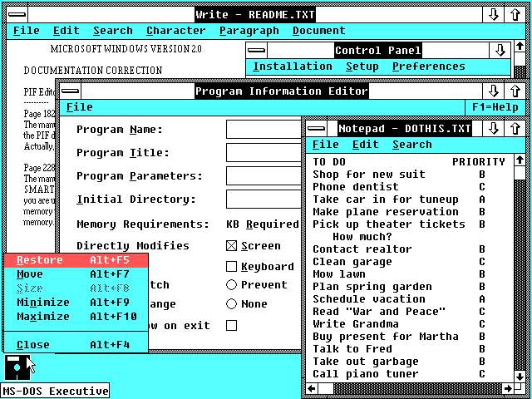Image resolution: width=532 pixels, height=399 pixels.
Task: Choose Maximize in the system menu
Action: [76, 317]
